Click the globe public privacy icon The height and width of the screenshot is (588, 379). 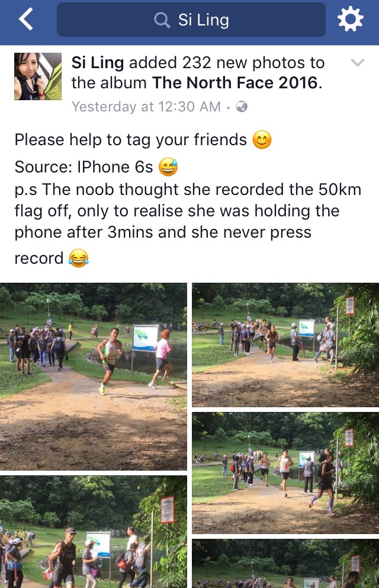coord(242,107)
